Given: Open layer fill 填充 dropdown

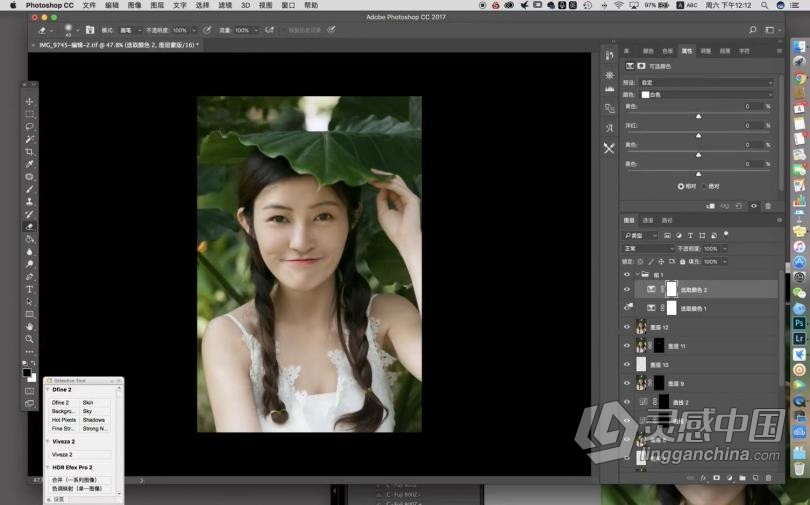Looking at the screenshot, I should [x=725, y=262].
